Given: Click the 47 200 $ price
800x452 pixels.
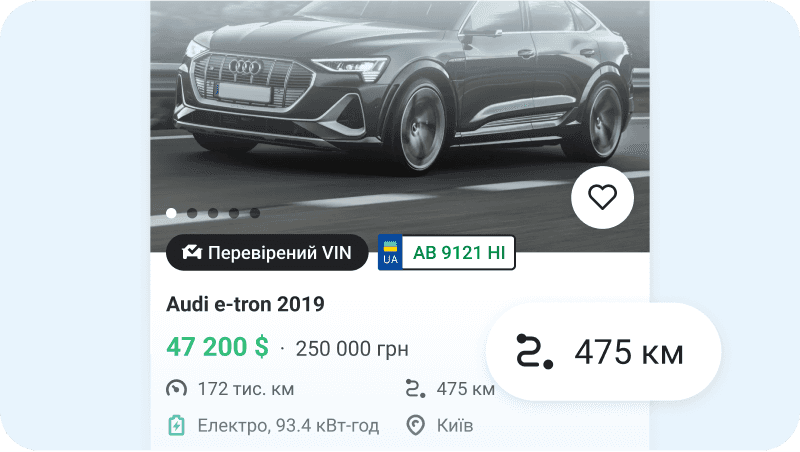Looking at the screenshot, I should (217, 347).
